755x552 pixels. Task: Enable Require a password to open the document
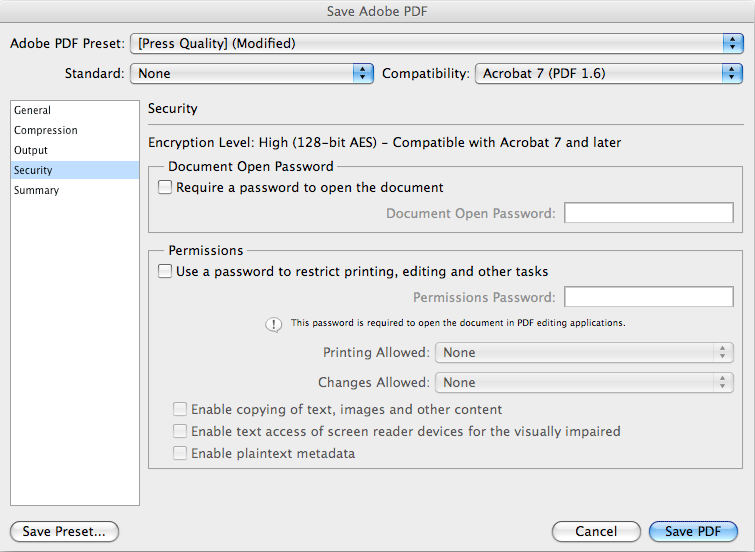[x=165, y=187]
